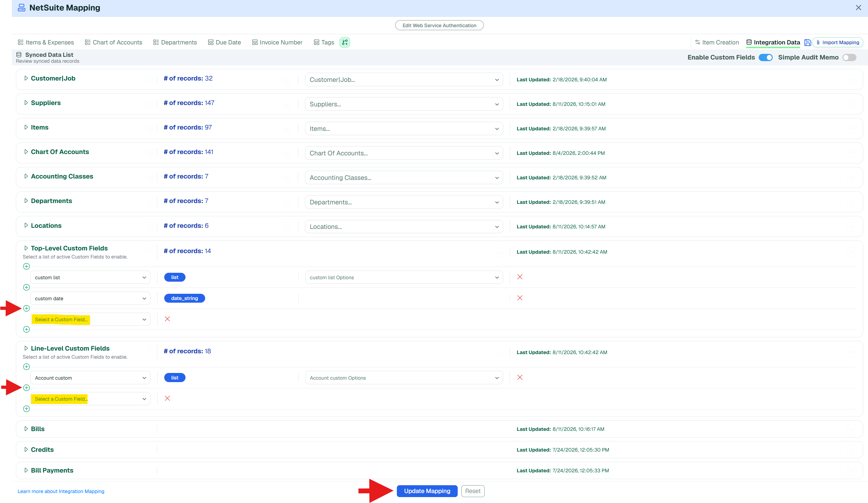Screen dimensions: 868x503
Task: Turn on the Simple Audit Memo switch
Action: pos(849,58)
